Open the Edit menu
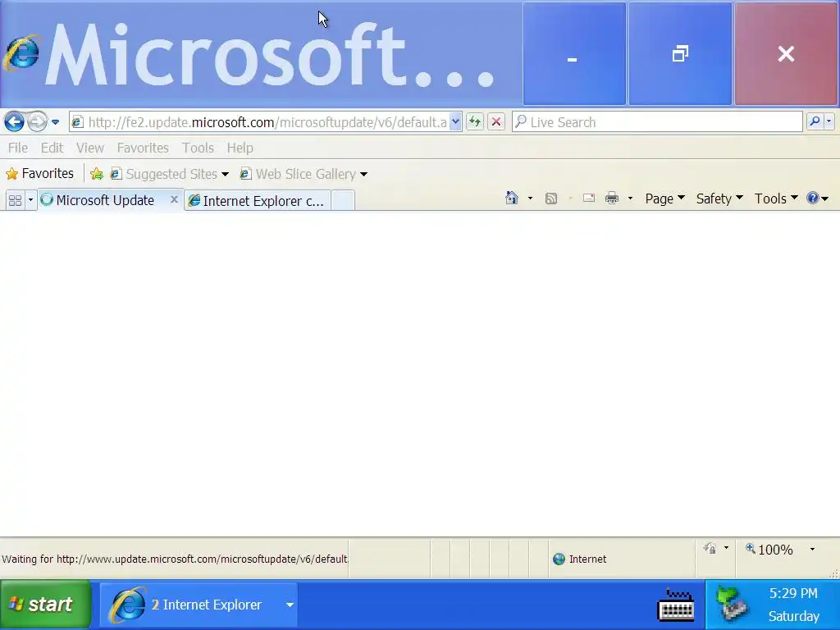 pos(52,148)
